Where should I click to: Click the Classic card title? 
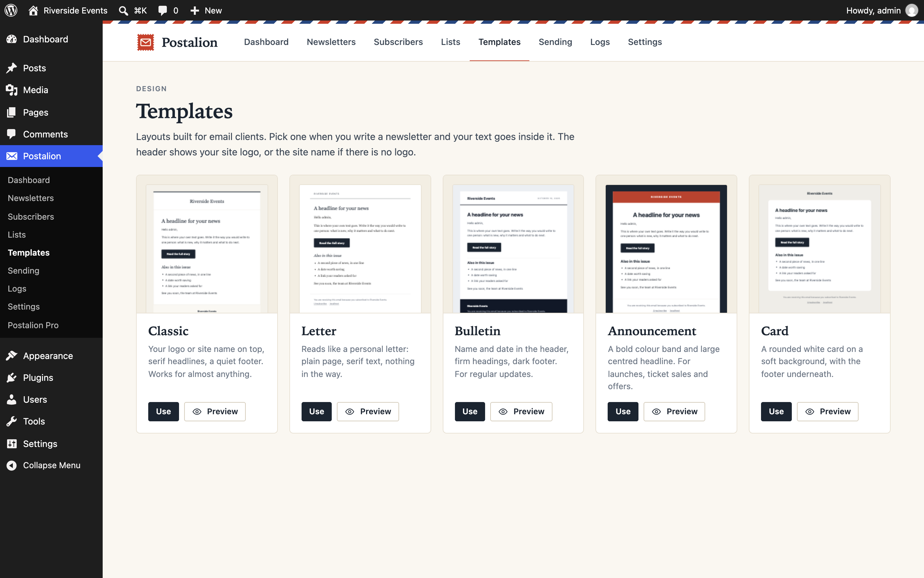point(168,331)
